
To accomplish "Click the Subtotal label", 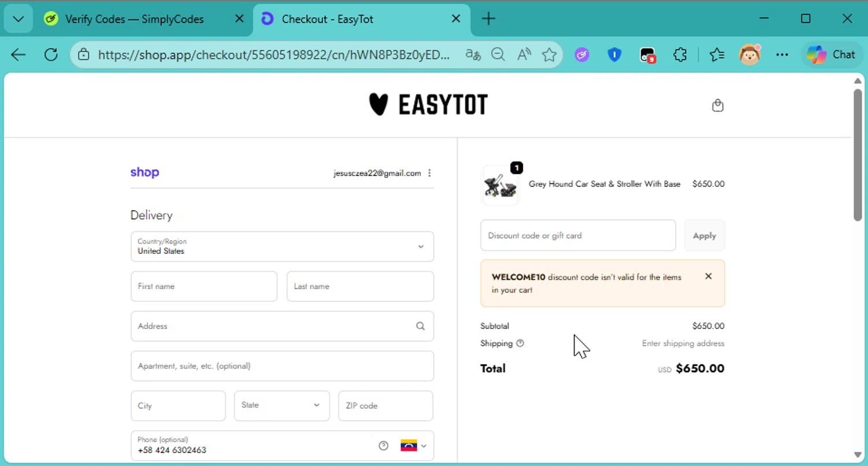I will tap(495, 326).
